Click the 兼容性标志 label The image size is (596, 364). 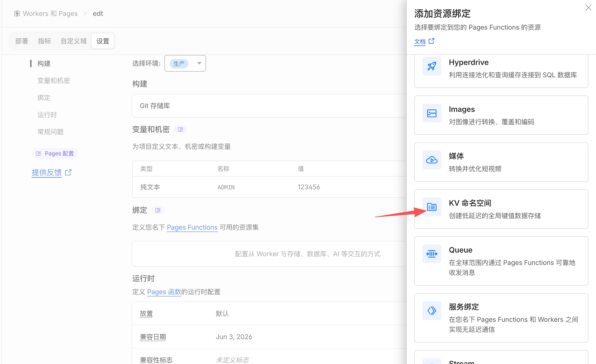pos(156,360)
